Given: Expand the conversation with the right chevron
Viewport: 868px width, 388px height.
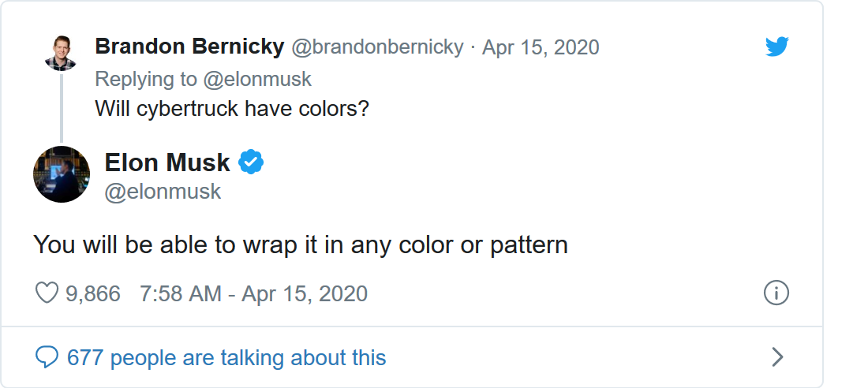Looking at the screenshot, I should coord(777,358).
